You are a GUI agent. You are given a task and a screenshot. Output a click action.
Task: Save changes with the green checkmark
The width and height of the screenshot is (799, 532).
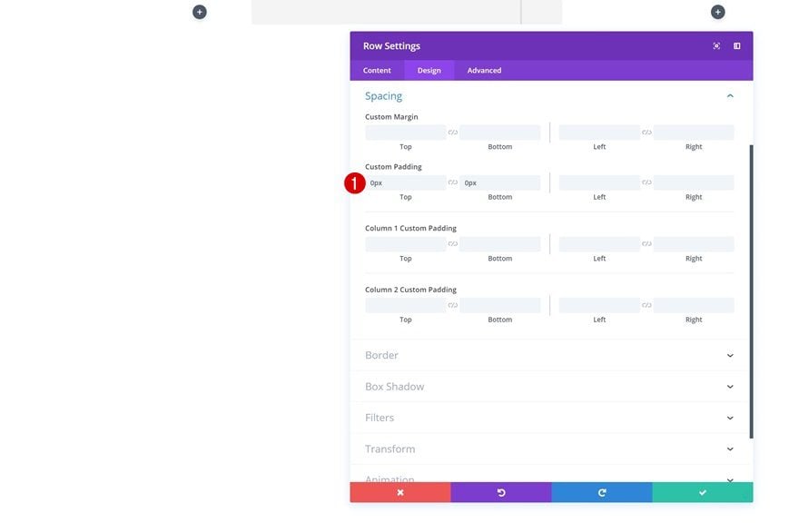coord(703,492)
